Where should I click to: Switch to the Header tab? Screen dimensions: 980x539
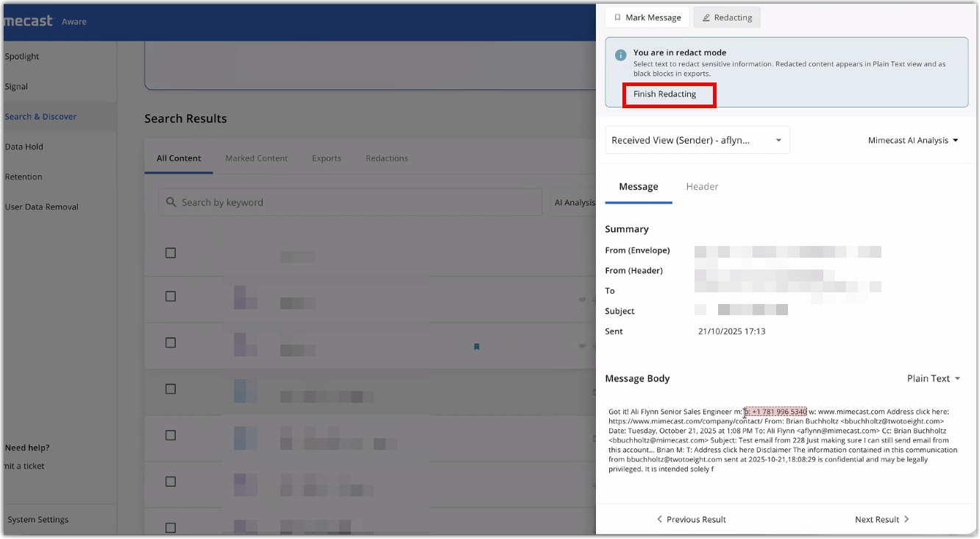702,187
